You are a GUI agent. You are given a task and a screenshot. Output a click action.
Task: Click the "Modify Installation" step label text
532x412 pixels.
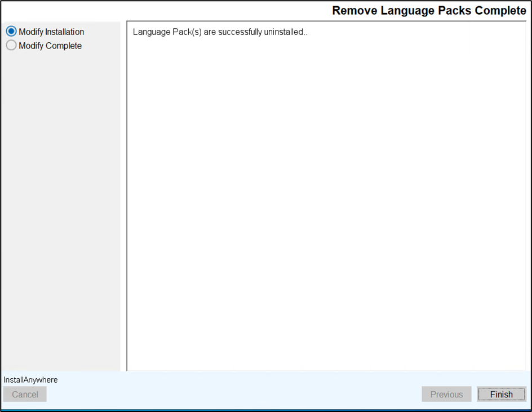pos(51,32)
